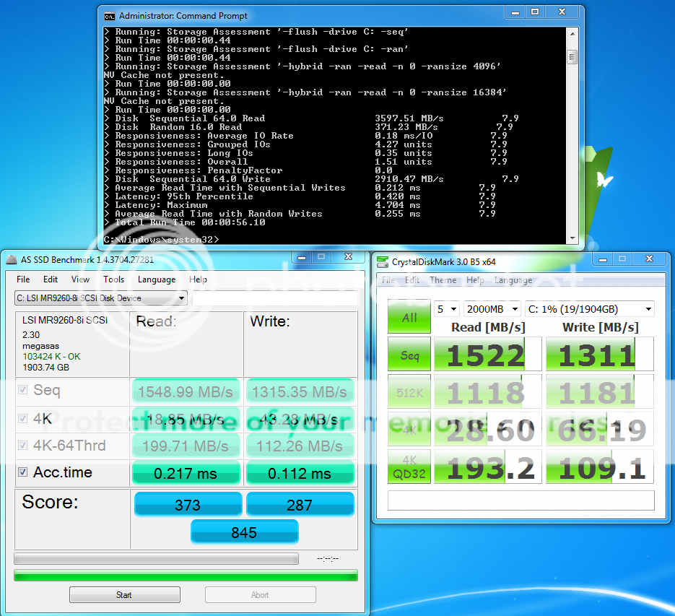Click the write score 287

click(x=300, y=505)
